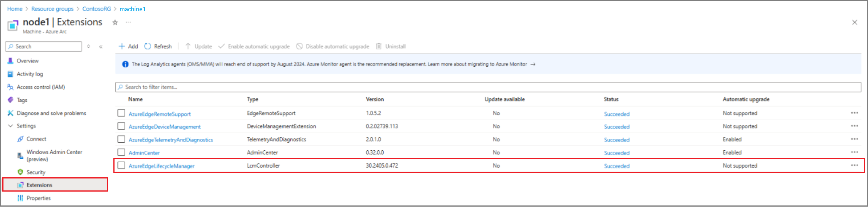
Task: Sort by the Type column header
Action: click(253, 99)
